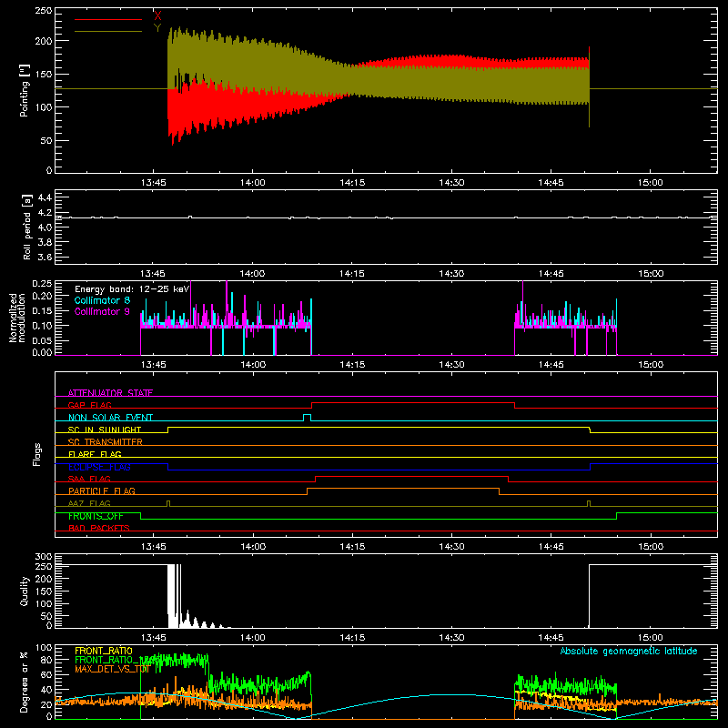Viewport: 728px width, 728px height.
Task: Click the Collimator 8 legend entry
Action: [x=102, y=300]
